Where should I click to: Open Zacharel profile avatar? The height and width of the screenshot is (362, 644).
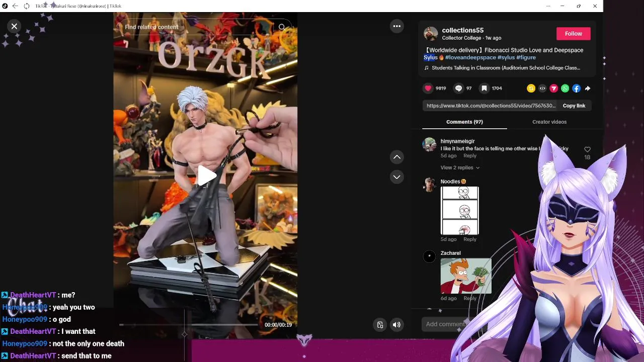pos(429,257)
